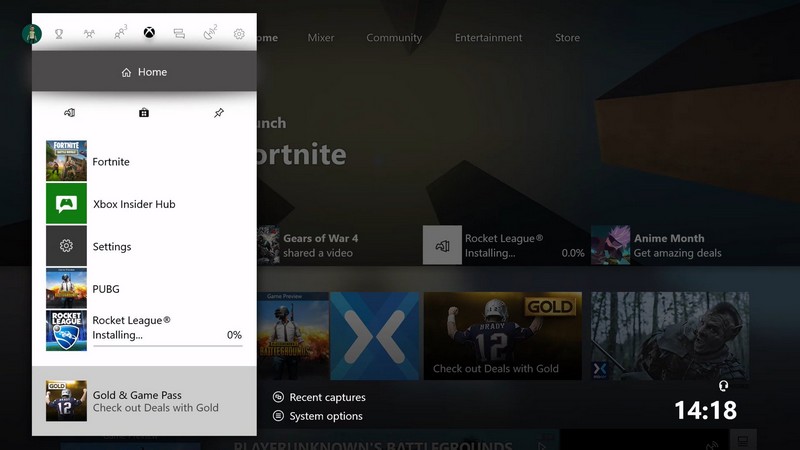Viewport: 800px width, 450px height.
Task: Open the Store bag icon in guide
Action: (x=144, y=113)
